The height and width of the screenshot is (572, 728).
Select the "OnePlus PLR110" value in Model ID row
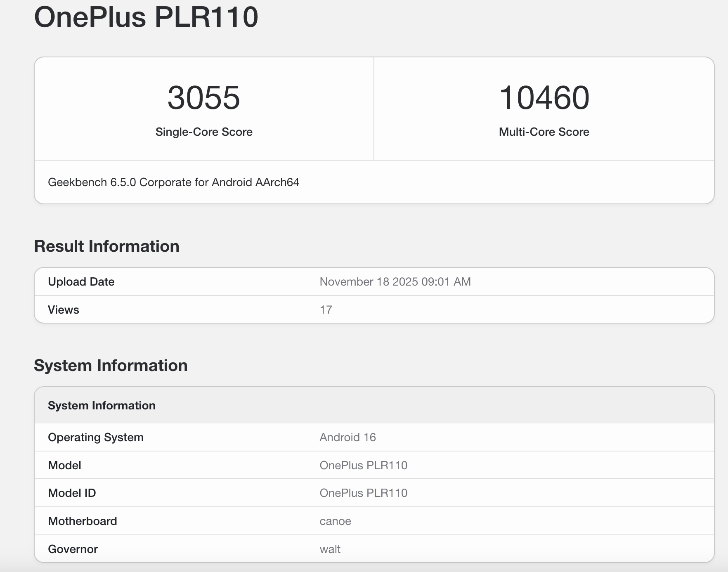[x=364, y=493]
